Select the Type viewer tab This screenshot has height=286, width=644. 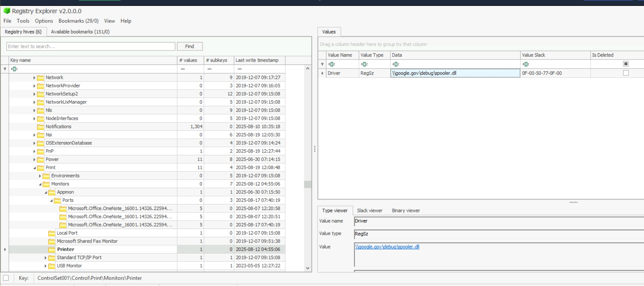[335, 210]
